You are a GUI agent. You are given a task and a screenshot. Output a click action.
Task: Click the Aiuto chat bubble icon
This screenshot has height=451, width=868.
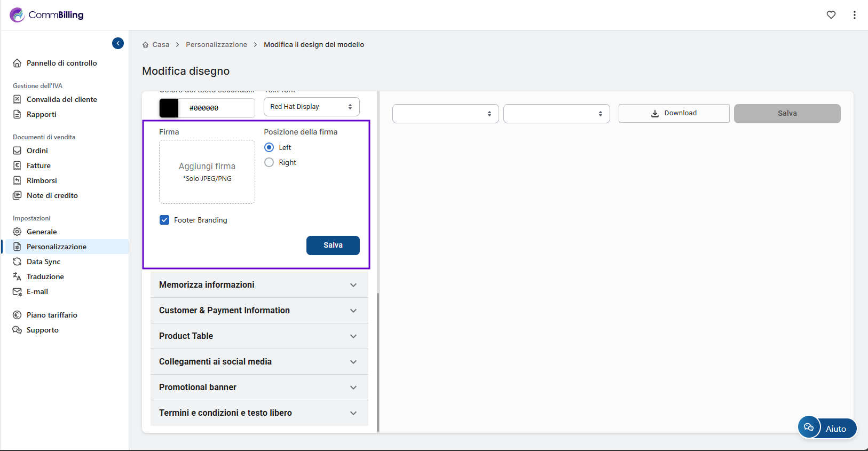[x=809, y=427]
